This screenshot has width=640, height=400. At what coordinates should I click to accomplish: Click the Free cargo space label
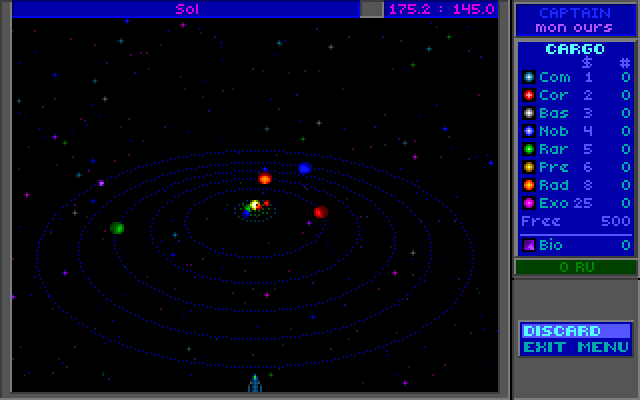pyautogui.click(x=541, y=221)
